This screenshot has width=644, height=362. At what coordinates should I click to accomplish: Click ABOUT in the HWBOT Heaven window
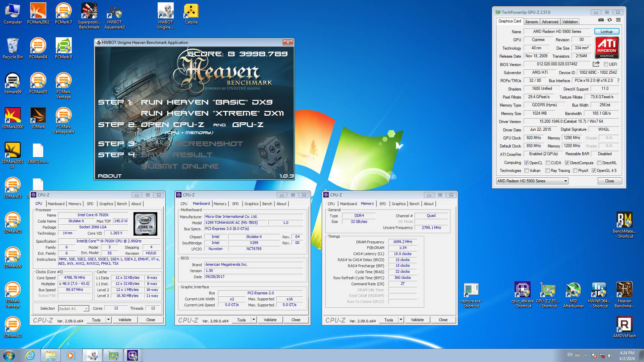tap(110, 176)
